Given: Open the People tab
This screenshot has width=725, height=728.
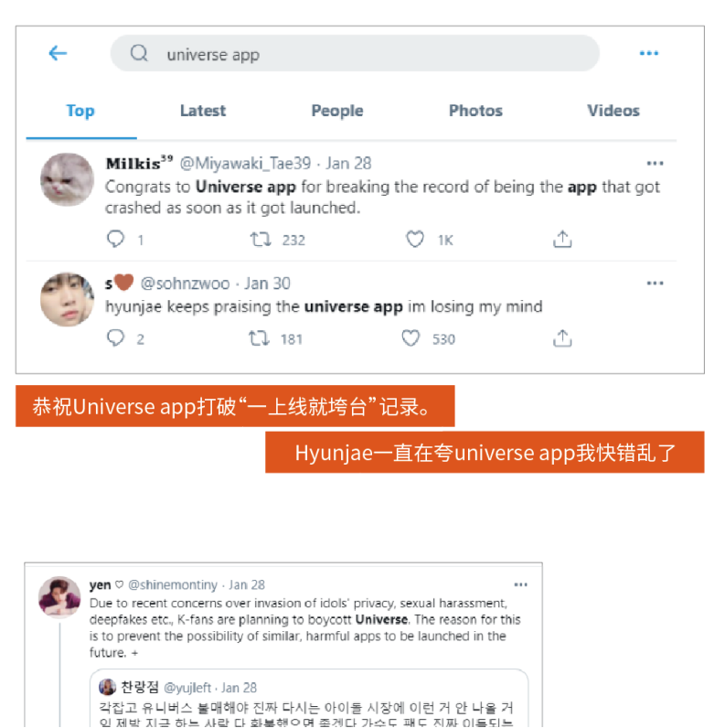Looking at the screenshot, I should [x=337, y=111].
